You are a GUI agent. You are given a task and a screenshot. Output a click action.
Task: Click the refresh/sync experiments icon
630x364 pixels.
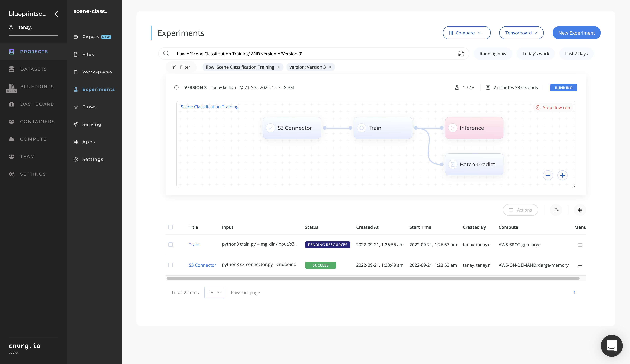coord(461,53)
